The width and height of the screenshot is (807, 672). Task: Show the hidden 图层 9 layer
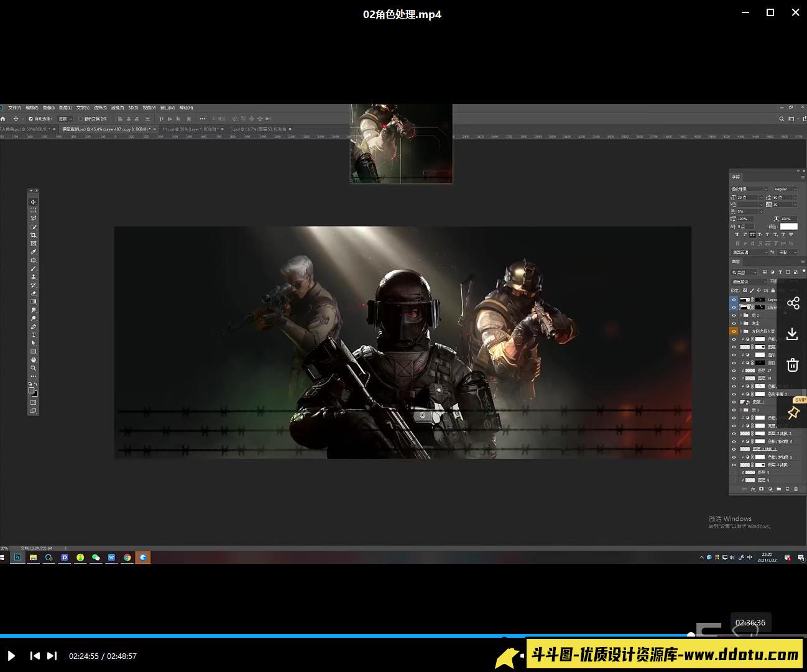(x=734, y=472)
